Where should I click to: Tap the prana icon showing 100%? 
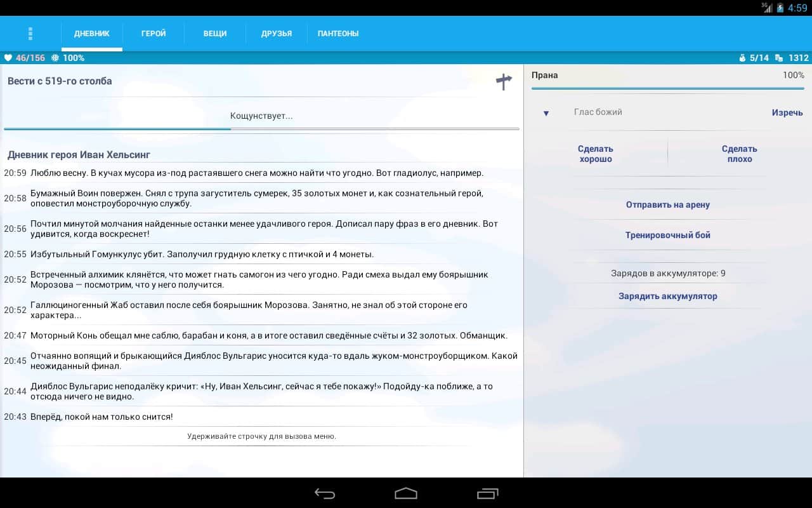click(55, 58)
